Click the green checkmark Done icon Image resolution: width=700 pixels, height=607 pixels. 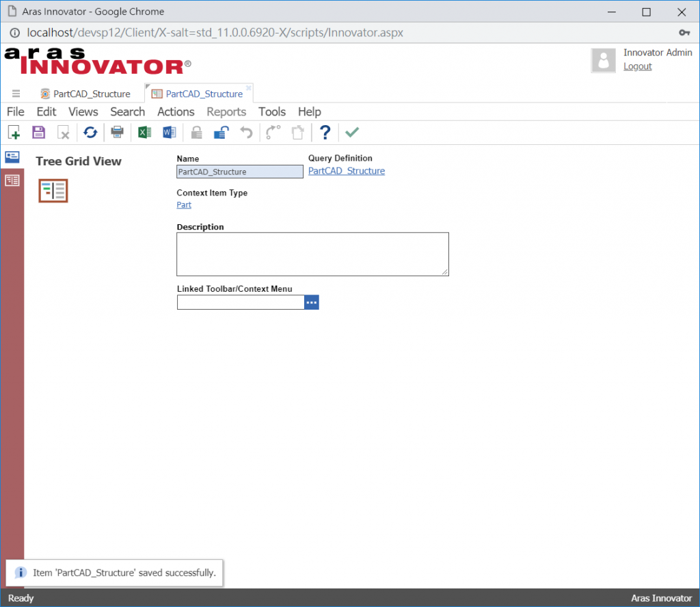(x=352, y=132)
